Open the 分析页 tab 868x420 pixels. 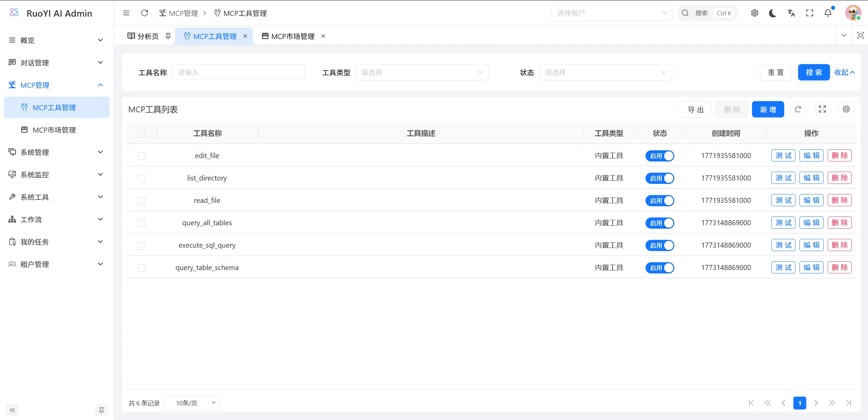point(147,36)
